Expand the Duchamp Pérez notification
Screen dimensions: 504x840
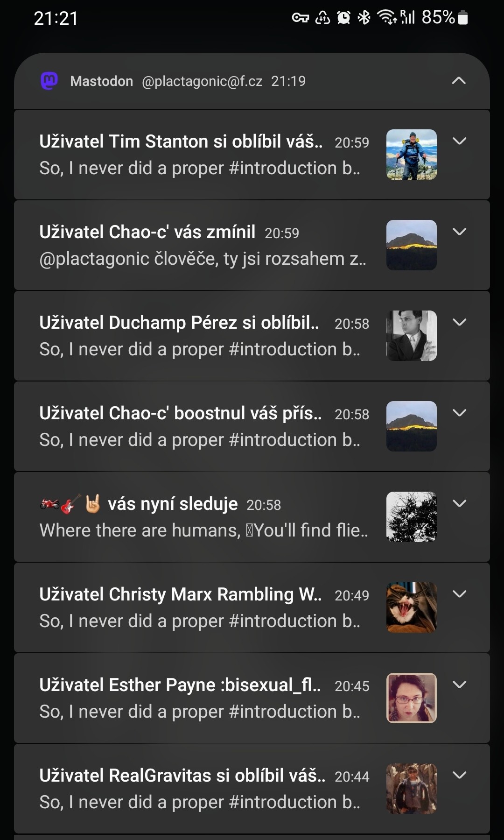(459, 322)
